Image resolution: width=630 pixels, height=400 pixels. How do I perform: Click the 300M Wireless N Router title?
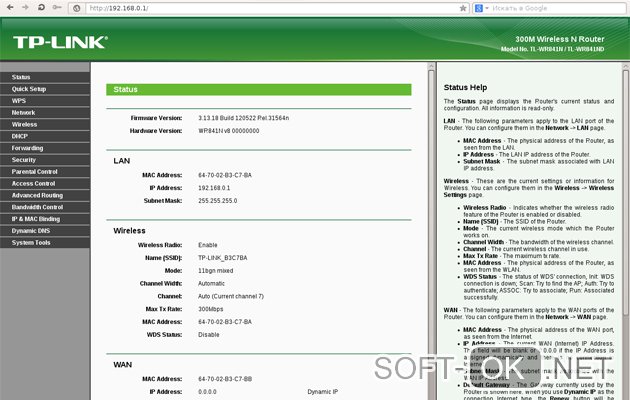tap(560, 39)
